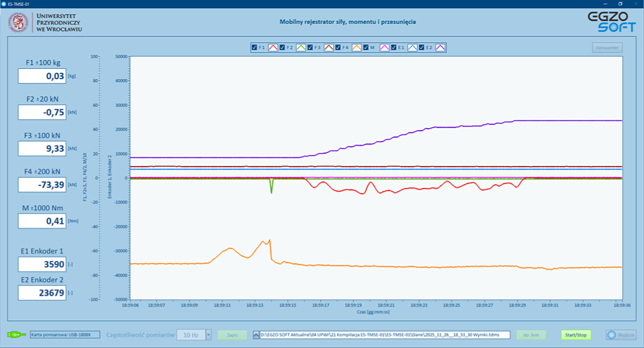Click the F4 orange plot line icon
Screen dimensions: 644x348
[356, 48]
